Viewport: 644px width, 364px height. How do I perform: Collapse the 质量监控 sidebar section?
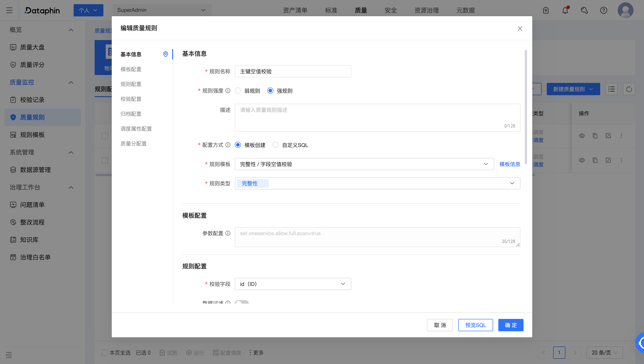tap(71, 82)
